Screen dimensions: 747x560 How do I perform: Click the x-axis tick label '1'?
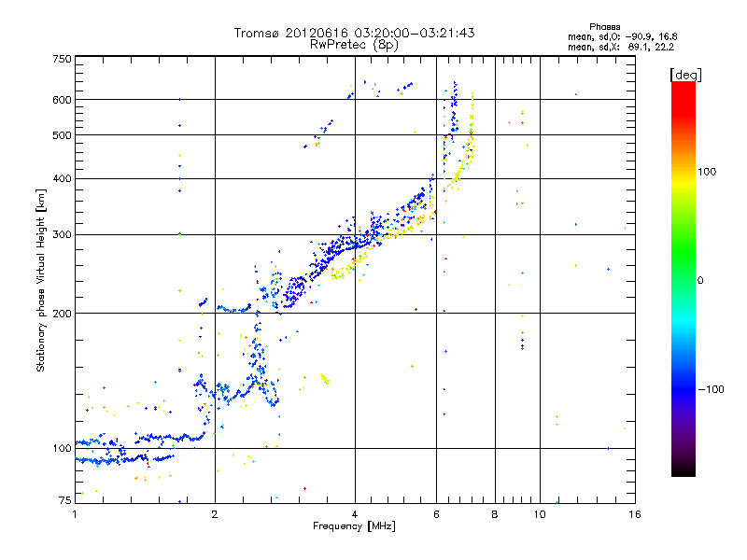coord(75,514)
